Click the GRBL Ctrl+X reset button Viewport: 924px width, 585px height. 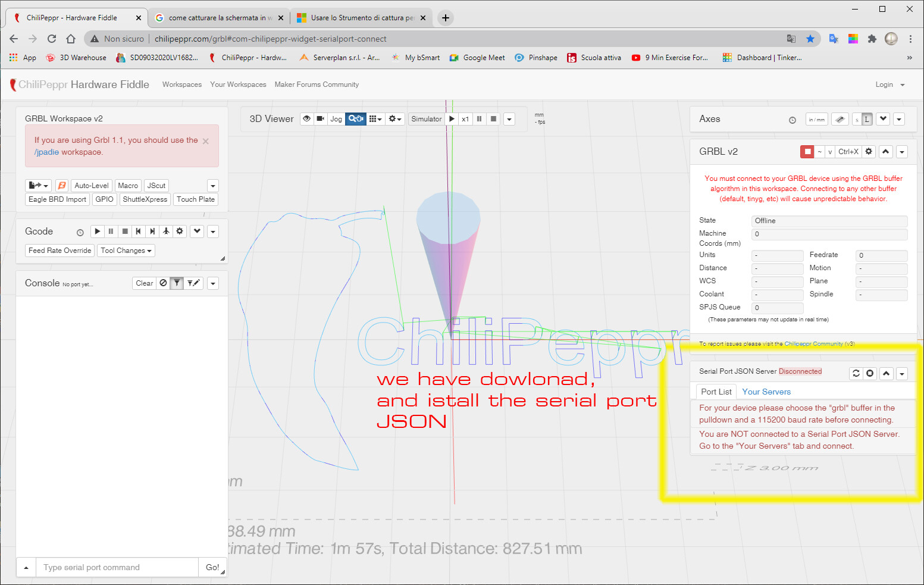click(848, 152)
